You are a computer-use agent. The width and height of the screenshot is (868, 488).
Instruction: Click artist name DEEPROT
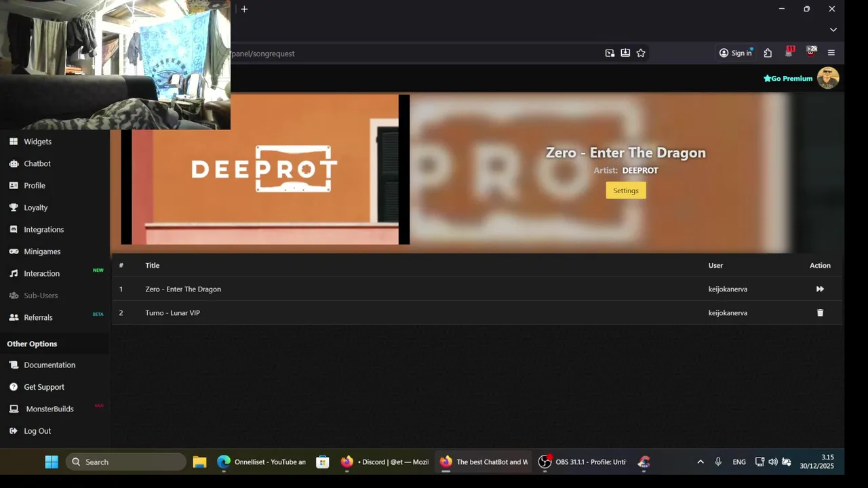(x=640, y=170)
